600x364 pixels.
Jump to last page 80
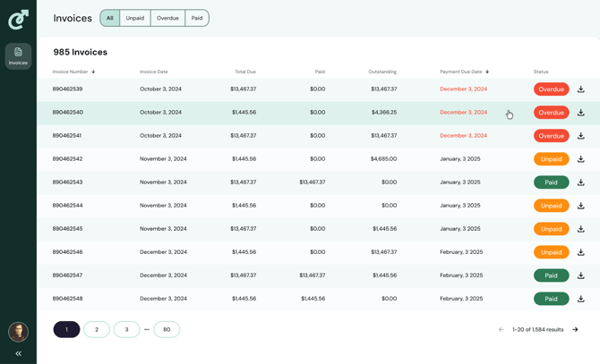point(167,329)
